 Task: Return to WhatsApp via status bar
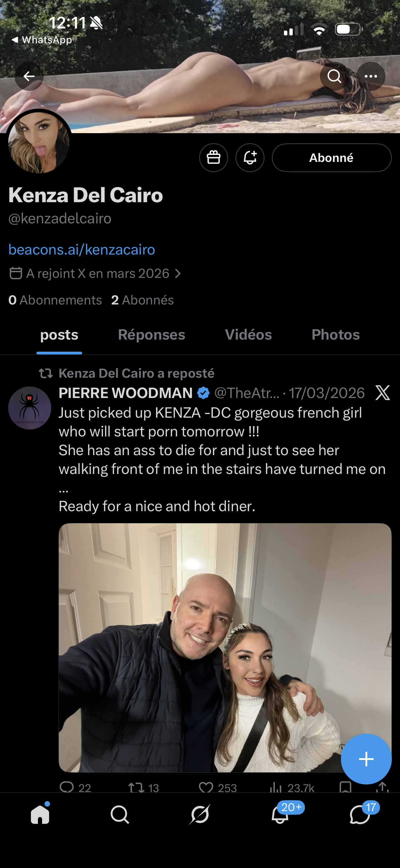[x=42, y=40]
